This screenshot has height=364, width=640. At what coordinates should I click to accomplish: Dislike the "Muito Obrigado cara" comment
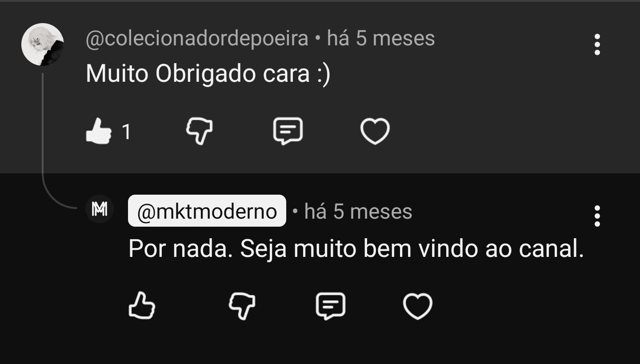pos(199,132)
